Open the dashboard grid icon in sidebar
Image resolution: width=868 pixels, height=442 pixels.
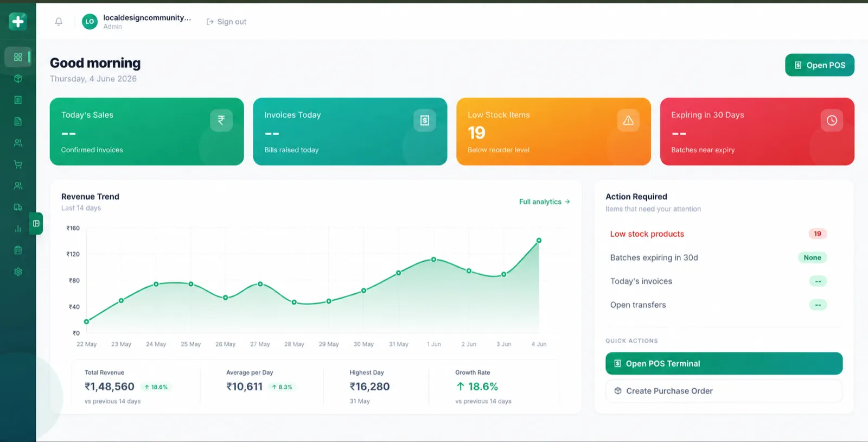pos(18,57)
